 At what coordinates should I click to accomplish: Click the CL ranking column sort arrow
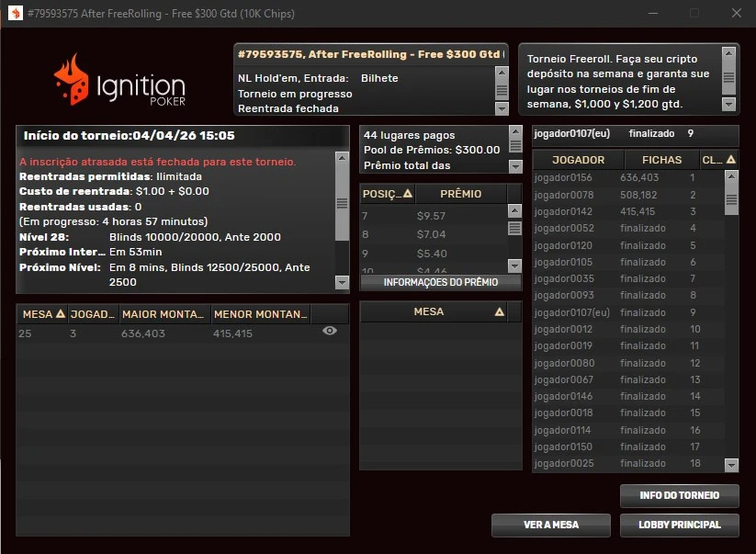(x=730, y=160)
